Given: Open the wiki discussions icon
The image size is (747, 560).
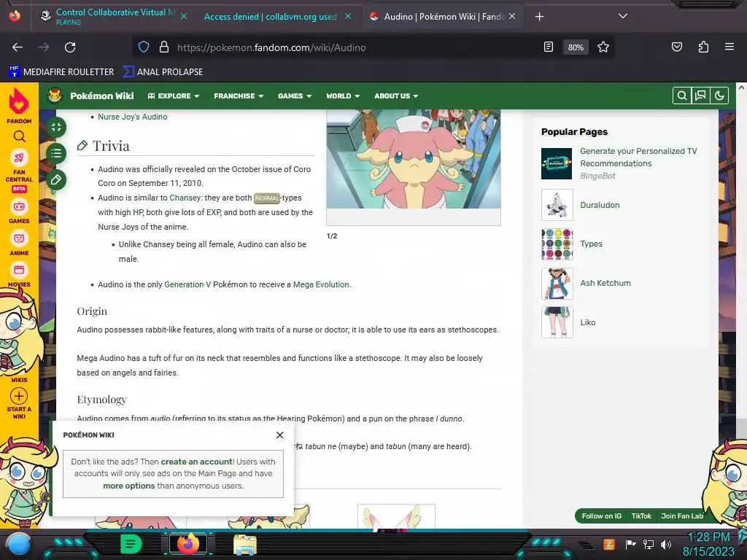Looking at the screenshot, I should (x=700, y=96).
